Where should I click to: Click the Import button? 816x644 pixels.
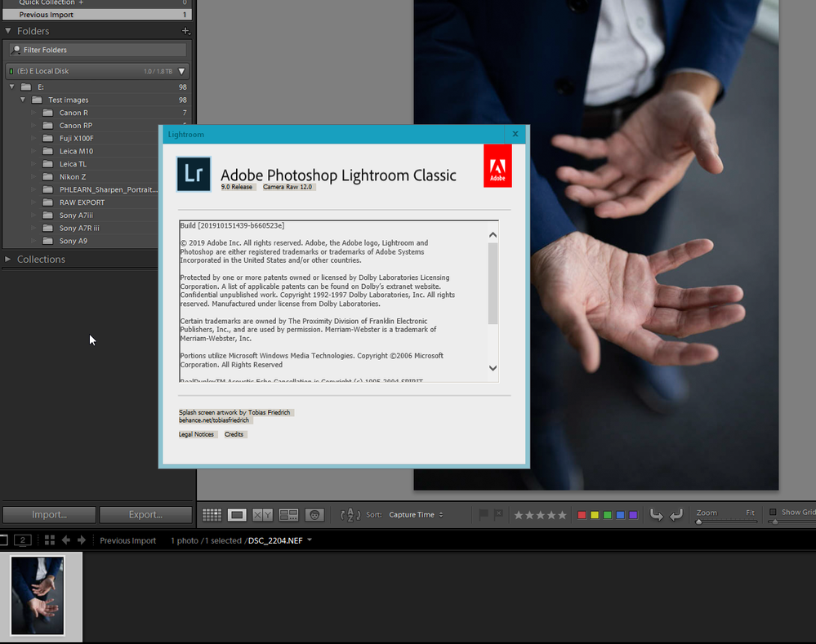click(x=50, y=514)
